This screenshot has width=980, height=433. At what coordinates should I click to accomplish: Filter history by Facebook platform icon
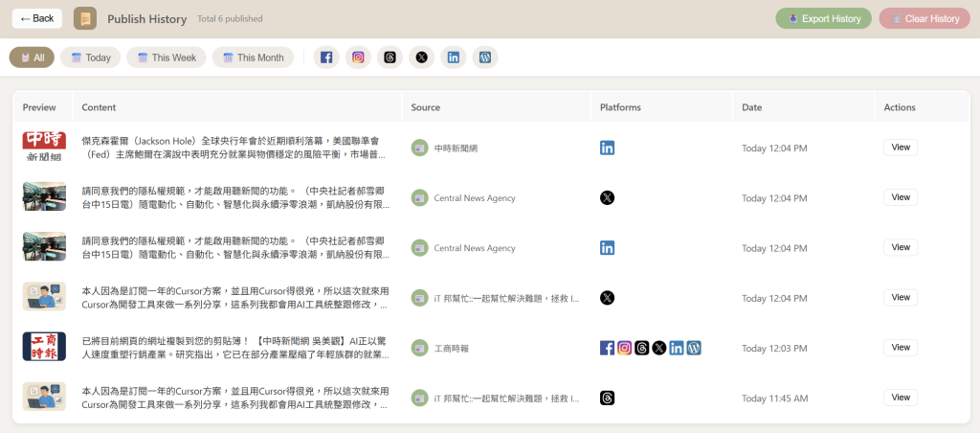pyautogui.click(x=326, y=57)
